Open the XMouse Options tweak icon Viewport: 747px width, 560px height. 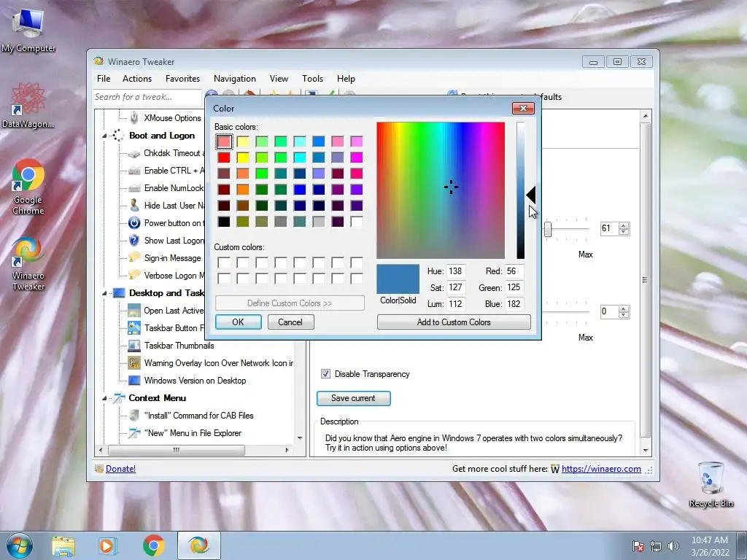coord(134,117)
